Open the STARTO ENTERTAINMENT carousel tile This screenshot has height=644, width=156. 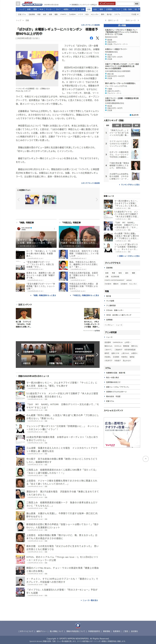[x=84, y=348]
